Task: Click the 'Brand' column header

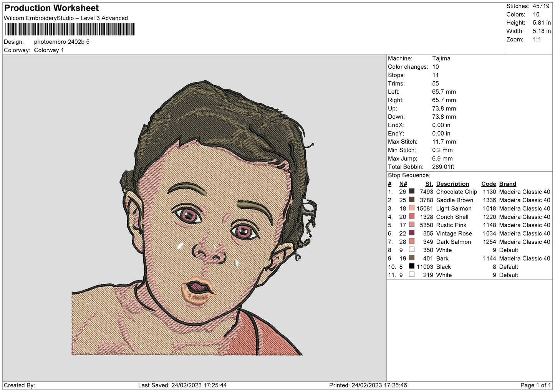Action: pyautogui.click(x=507, y=184)
